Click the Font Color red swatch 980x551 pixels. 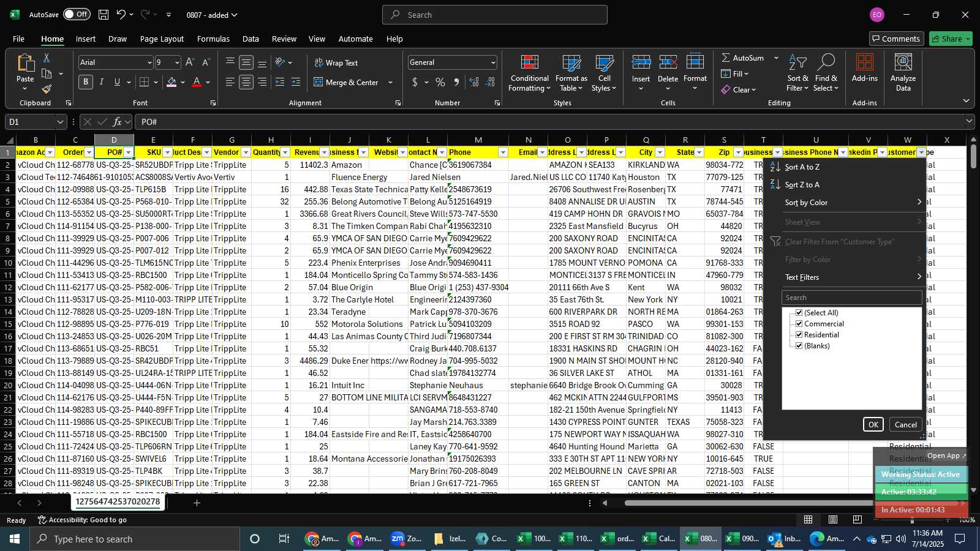click(x=197, y=82)
